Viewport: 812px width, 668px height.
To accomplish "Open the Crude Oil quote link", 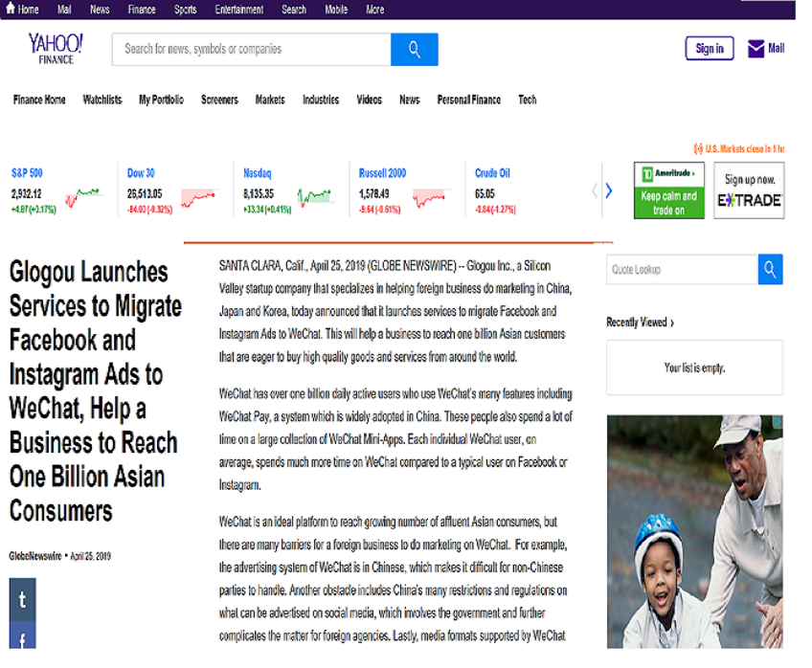I will pyautogui.click(x=492, y=173).
